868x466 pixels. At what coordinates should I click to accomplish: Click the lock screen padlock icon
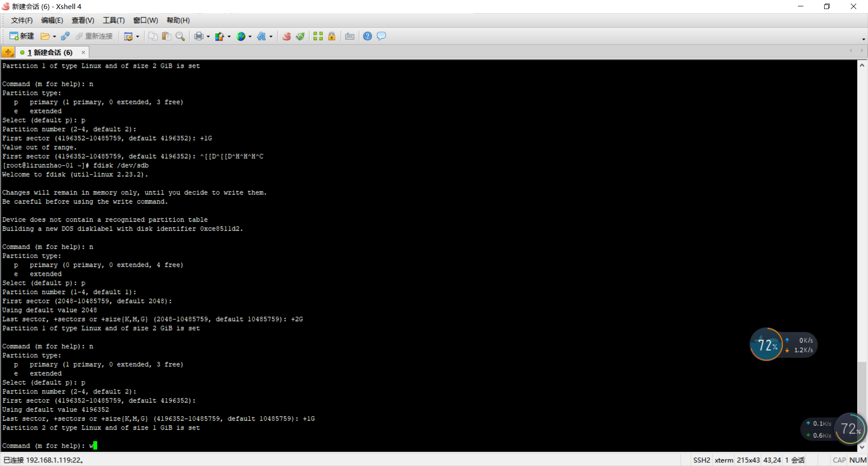332,36
